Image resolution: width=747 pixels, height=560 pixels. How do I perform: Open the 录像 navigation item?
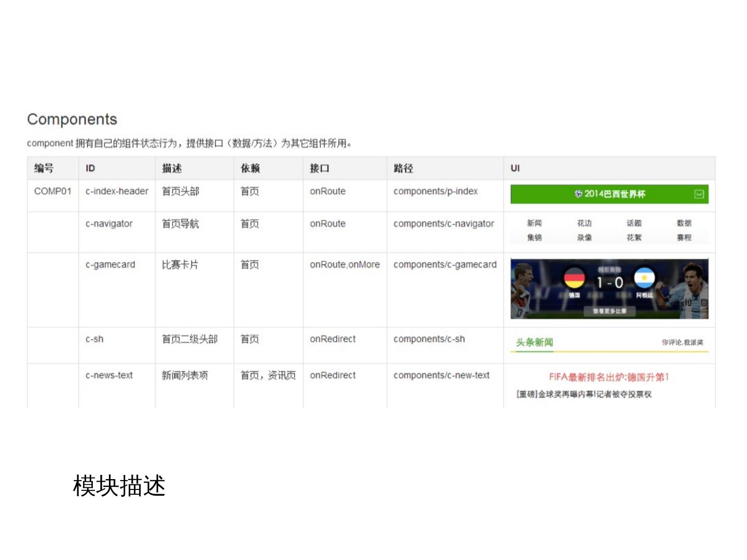point(585,237)
